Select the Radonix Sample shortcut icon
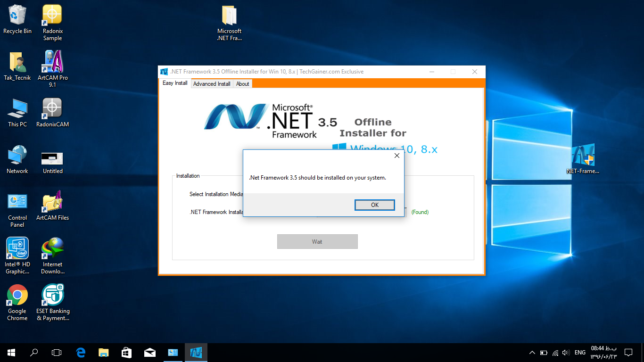This screenshot has height=362, width=644. 52,23
